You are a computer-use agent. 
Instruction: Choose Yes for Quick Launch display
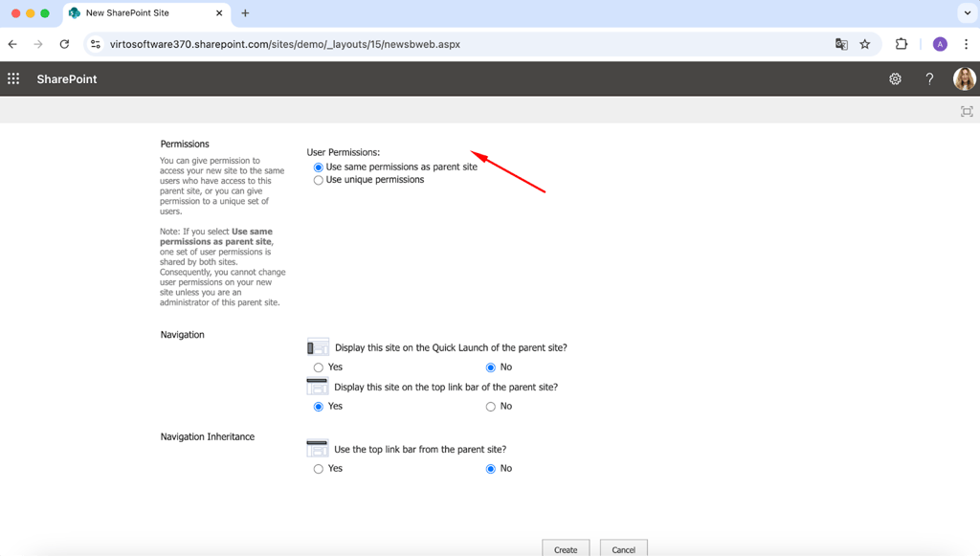click(x=318, y=367)
